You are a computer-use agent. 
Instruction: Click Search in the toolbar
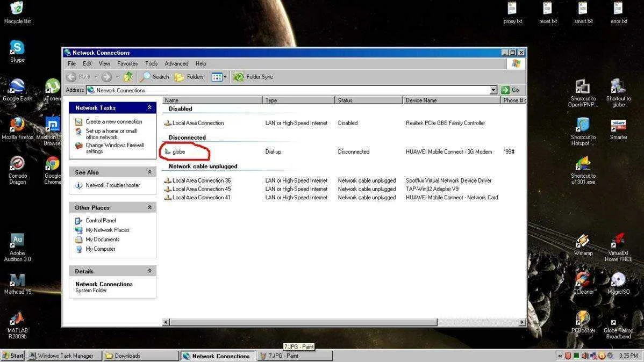coord(154,77)
